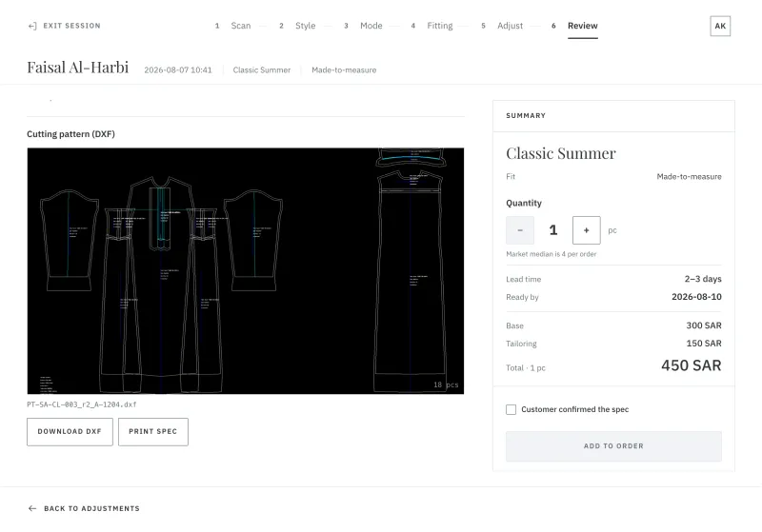Tick Customer confirmed the spec checkbox

point(511,409)
